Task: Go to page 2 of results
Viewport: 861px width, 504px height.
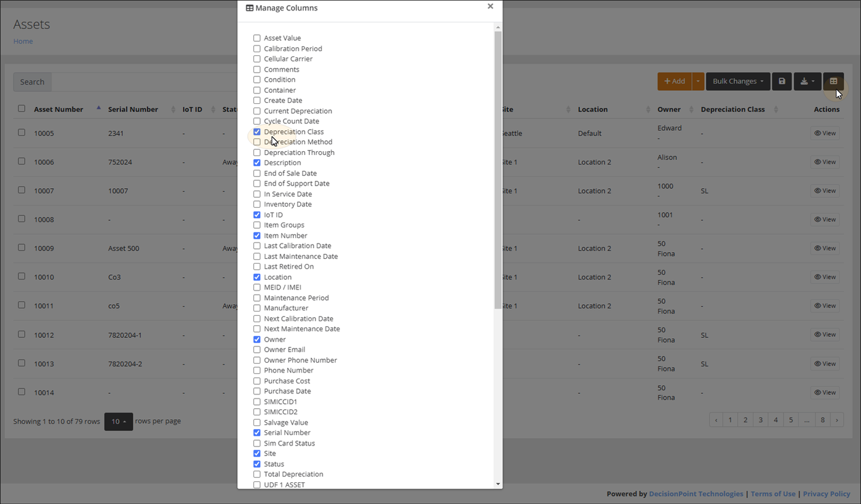Action: pos(745,420)
